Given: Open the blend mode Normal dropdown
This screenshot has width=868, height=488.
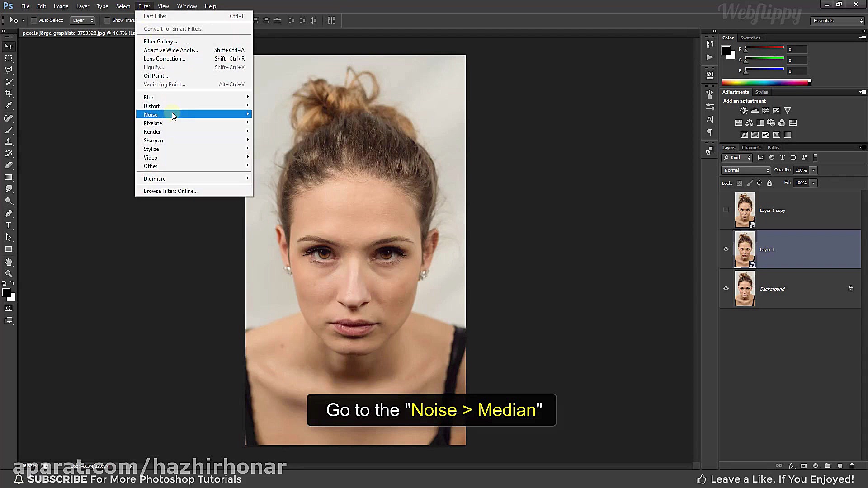Looking at the screenshot, I should 746,170.
